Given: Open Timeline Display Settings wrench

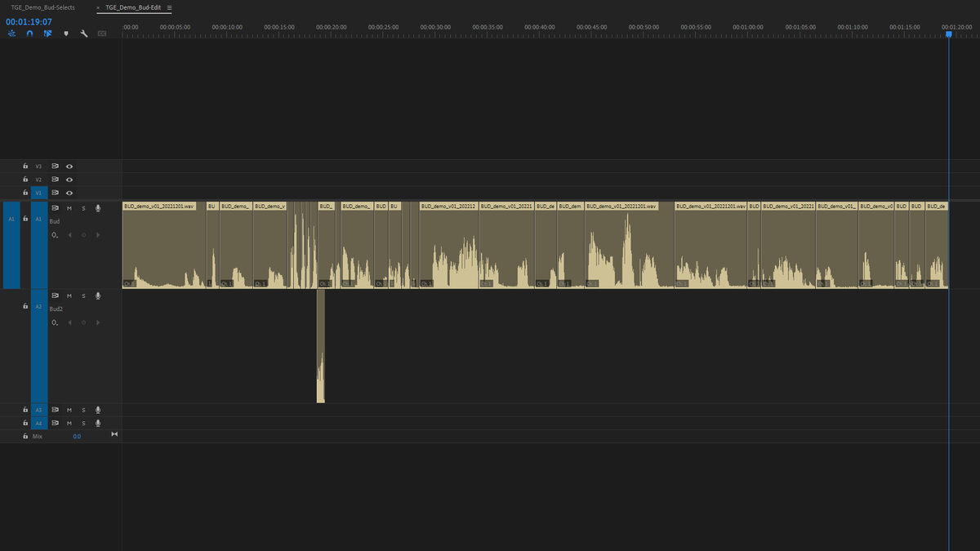Looking at the screenshot, I should coord(84,33).
